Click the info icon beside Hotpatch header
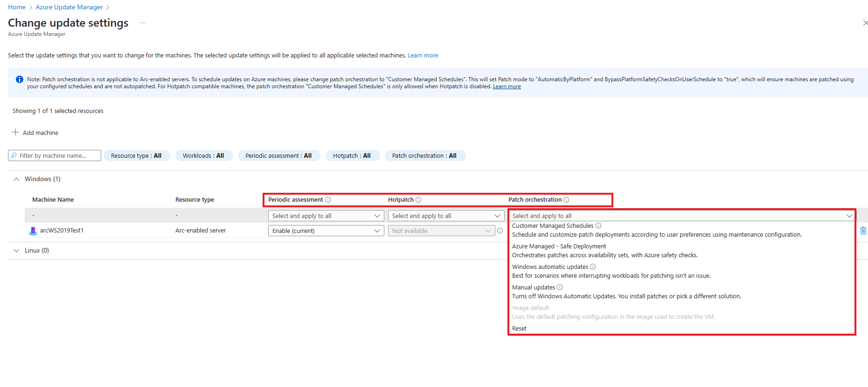Screen dimensions: 868x387 418,200
